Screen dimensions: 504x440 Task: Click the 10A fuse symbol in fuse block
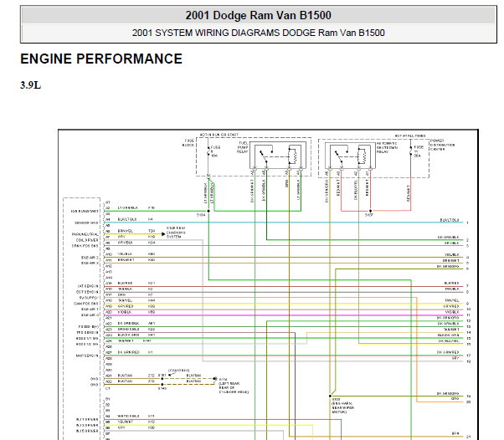coord(208,151)
